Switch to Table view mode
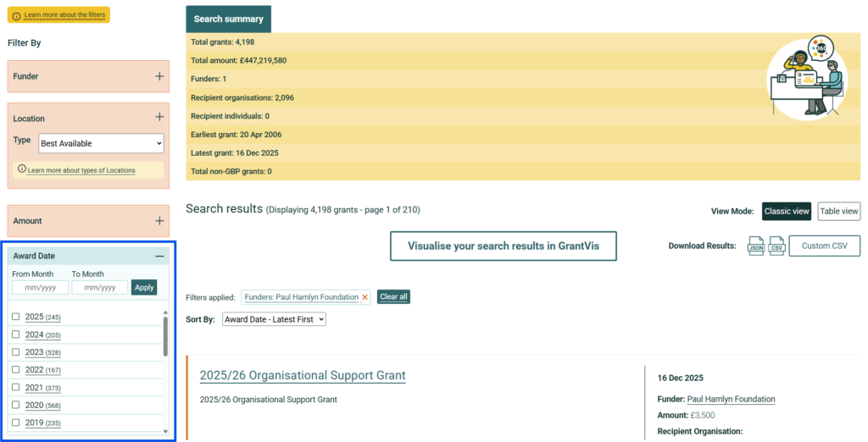Viewport: 868px width, 442px height. coord(839,212)
